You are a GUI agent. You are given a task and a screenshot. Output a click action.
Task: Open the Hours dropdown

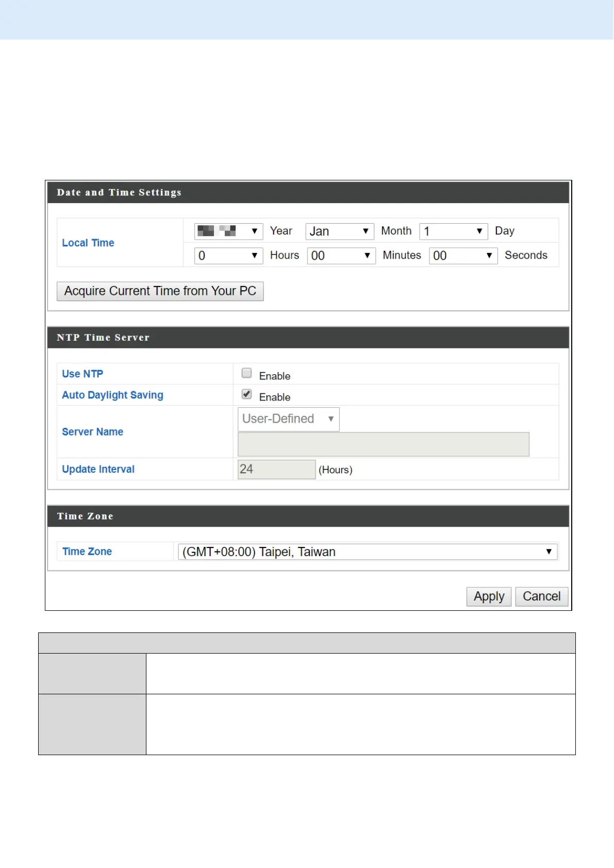pos(228,256)
